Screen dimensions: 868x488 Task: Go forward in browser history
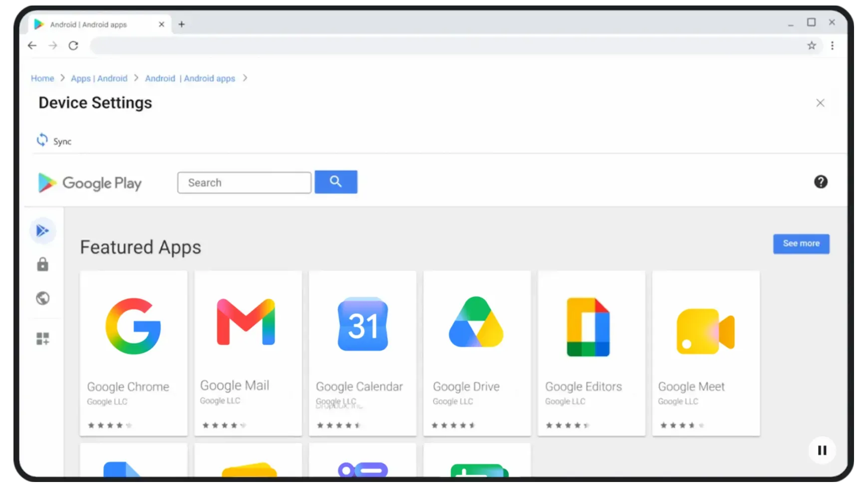click(x=53, y=45)
